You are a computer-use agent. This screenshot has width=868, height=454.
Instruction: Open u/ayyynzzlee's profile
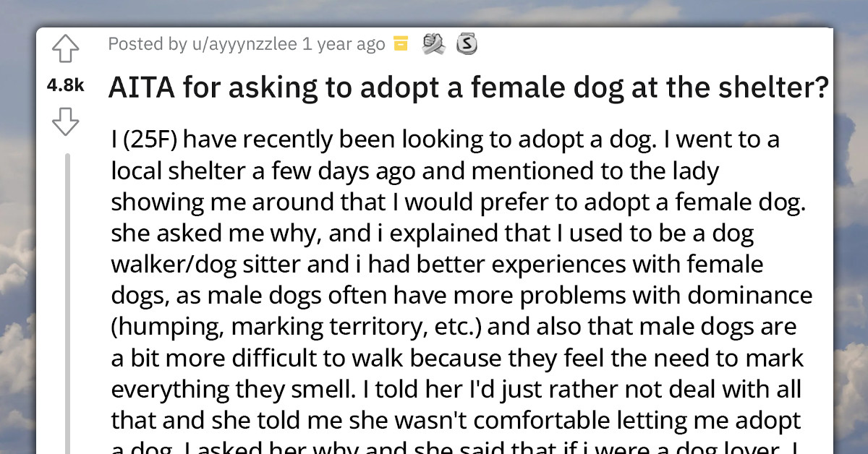click(247, 44)
